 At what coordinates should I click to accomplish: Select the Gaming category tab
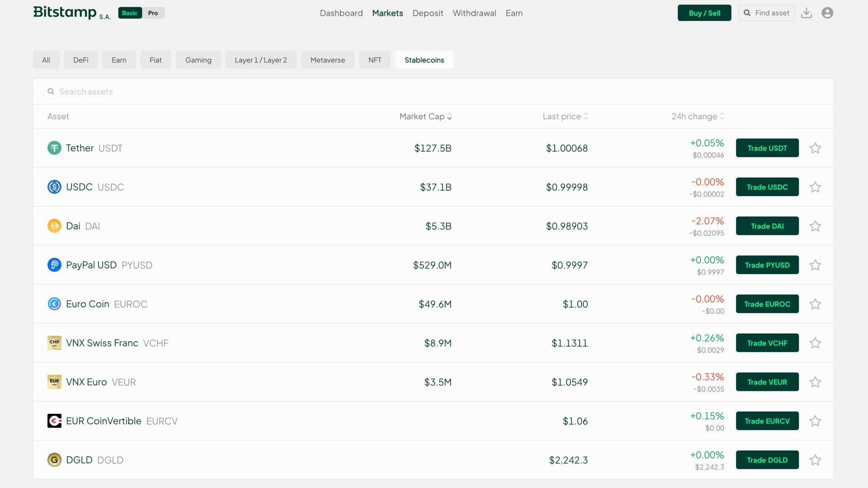[198, 60]
